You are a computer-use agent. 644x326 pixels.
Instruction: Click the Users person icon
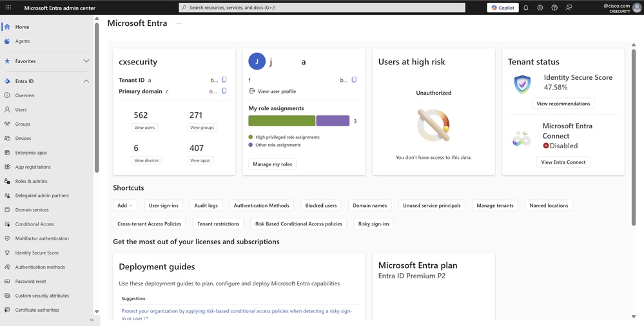coord(7,110)
